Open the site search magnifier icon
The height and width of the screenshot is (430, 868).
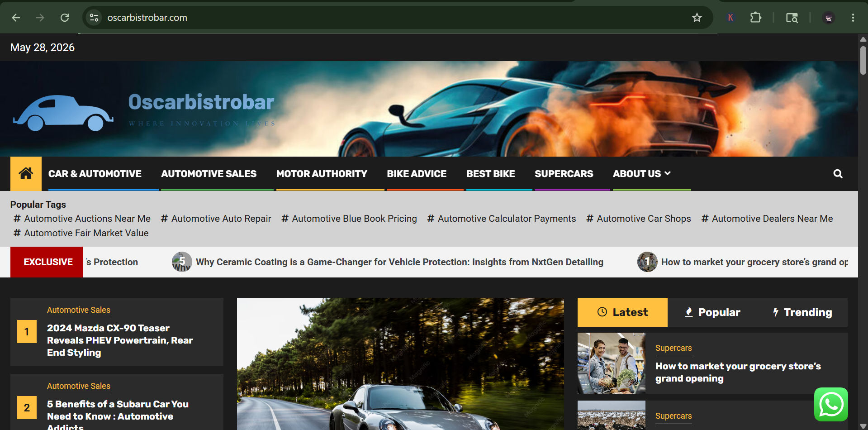click(838, 174)
